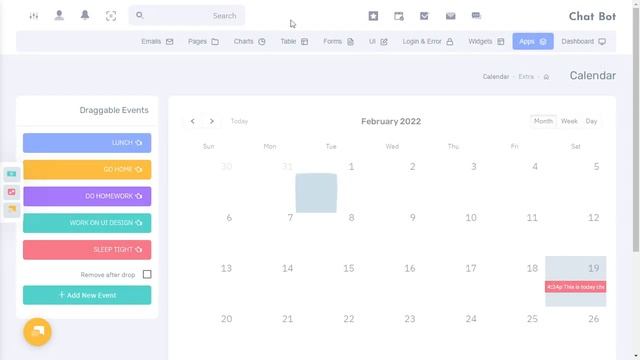Open the Apps menu
This screenshot has width=640, height=360.
533,42
